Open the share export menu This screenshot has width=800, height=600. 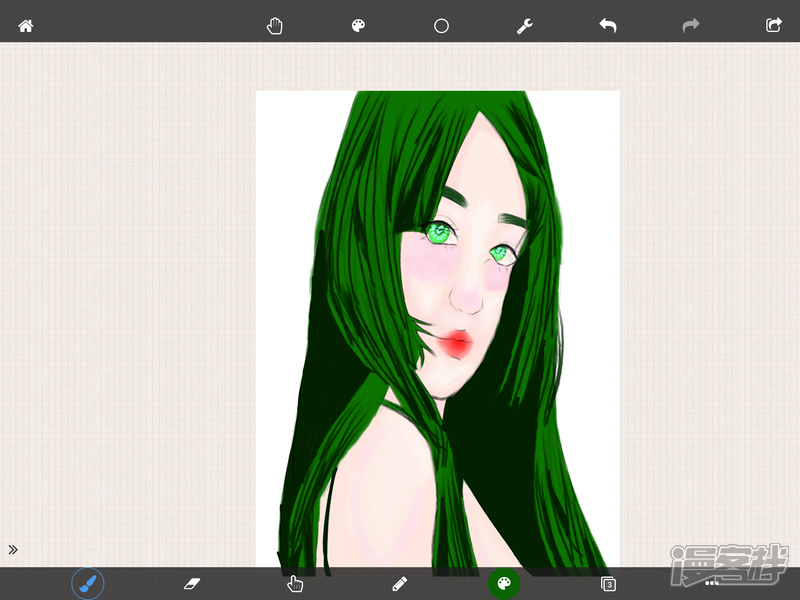click(773, 26)
